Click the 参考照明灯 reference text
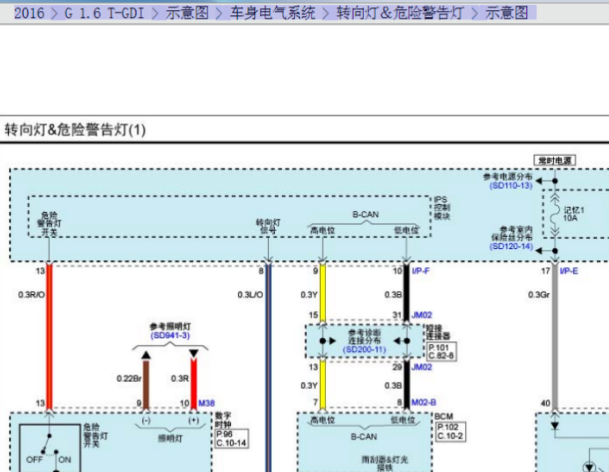609x472 pixels. point(170,326)
